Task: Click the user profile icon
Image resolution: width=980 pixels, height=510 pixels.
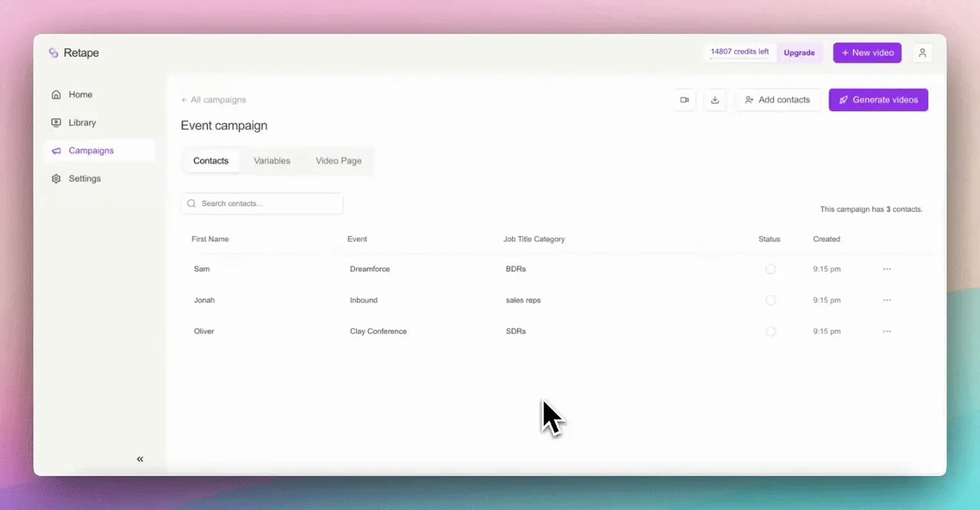Action: [x=923, y=53]
